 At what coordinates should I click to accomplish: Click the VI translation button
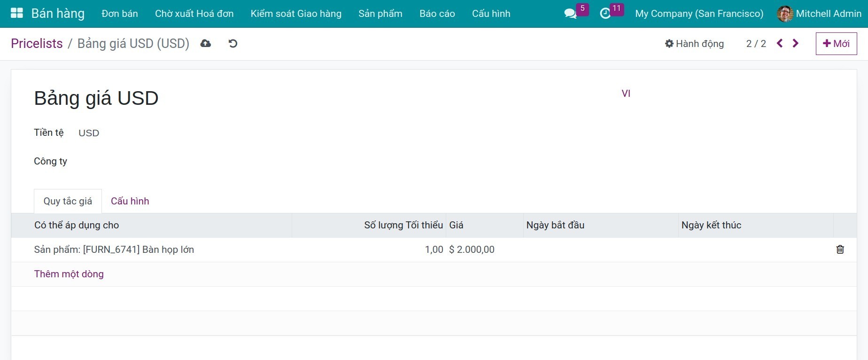click(626, 94)
